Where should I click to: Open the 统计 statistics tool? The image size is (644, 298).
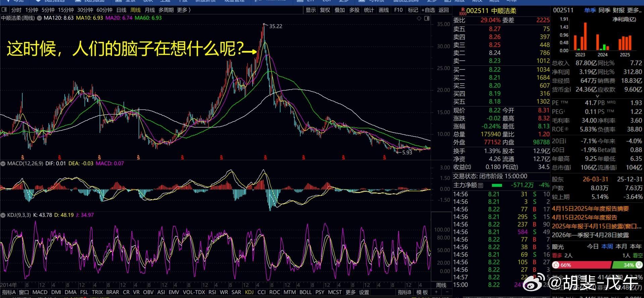click(x=369, y=10)
